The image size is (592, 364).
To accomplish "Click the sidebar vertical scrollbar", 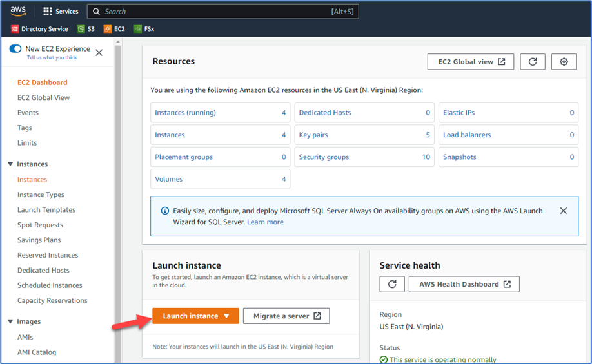I will [x=118, y=193].
